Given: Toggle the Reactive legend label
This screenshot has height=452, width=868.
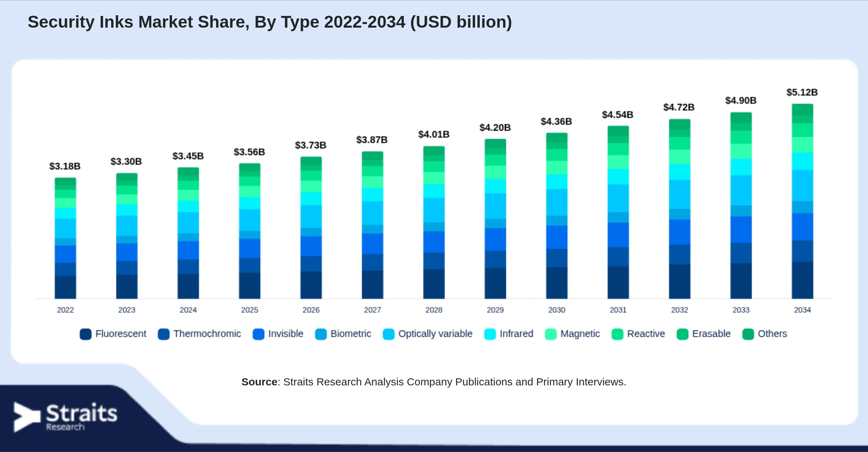Looking at the screenshot, I should click(646, 334).
